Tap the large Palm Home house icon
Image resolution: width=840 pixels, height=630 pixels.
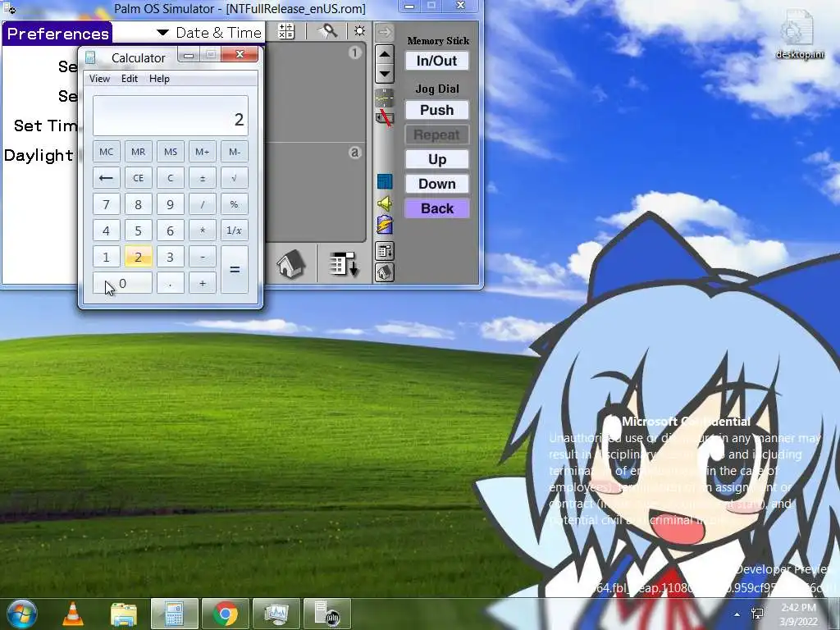[x=291, y=264]
